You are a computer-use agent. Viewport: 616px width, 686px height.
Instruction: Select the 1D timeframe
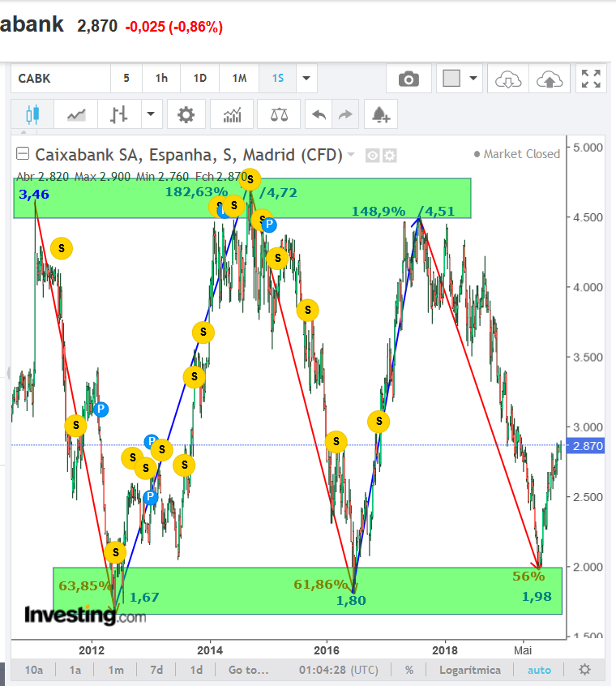[x=200, y=79]
